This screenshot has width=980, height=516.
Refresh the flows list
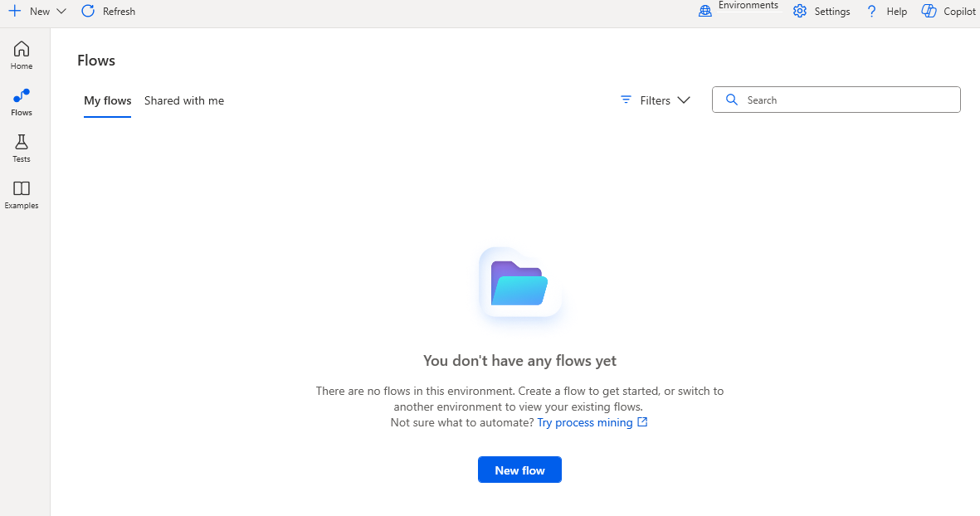click(x=107, y=11)
